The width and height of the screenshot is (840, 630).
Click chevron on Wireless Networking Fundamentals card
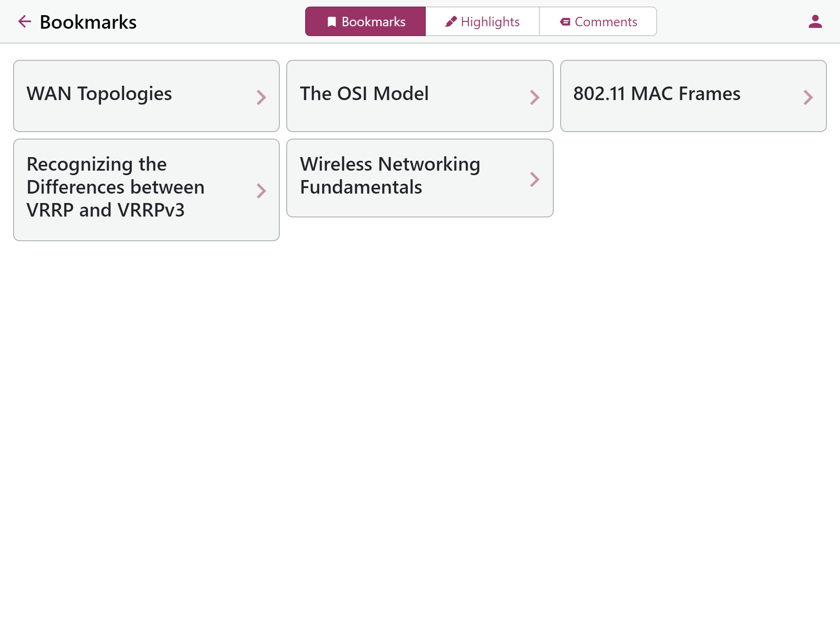pos(534,179)
